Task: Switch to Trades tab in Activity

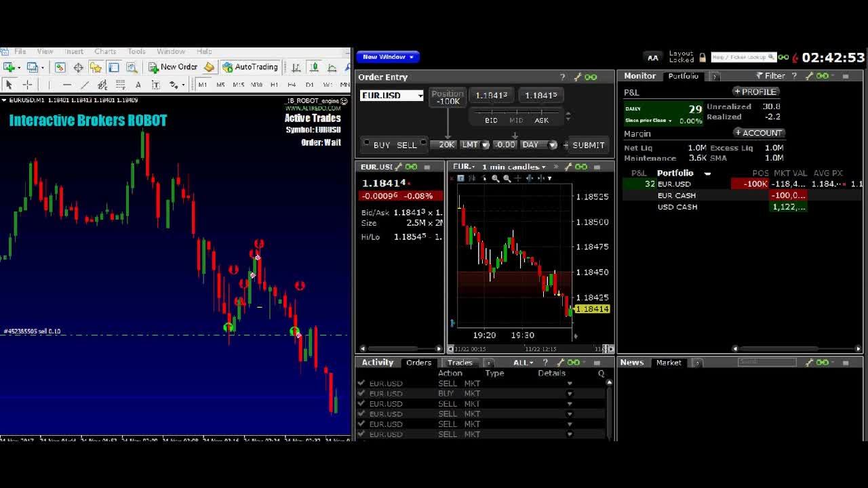Action: click(460, 363)
